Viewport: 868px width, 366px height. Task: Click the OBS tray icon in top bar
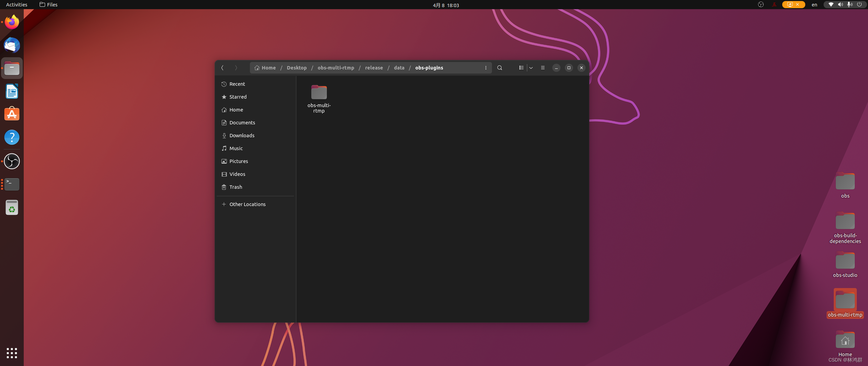pos(761,5)
